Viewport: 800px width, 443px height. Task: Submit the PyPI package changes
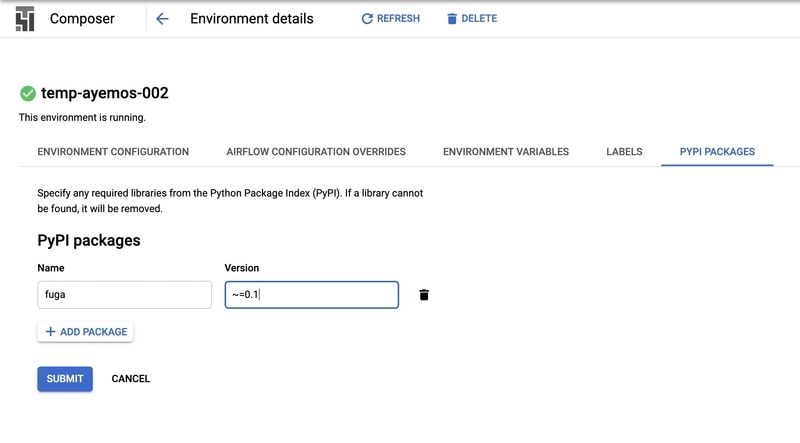[x=65, y=379]
